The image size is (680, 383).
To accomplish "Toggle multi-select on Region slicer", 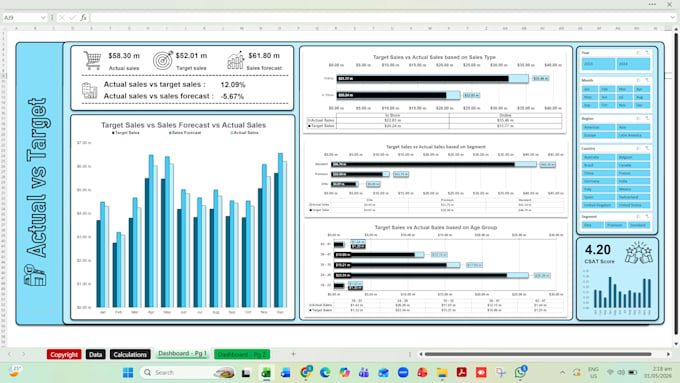I will coord(638,118).
